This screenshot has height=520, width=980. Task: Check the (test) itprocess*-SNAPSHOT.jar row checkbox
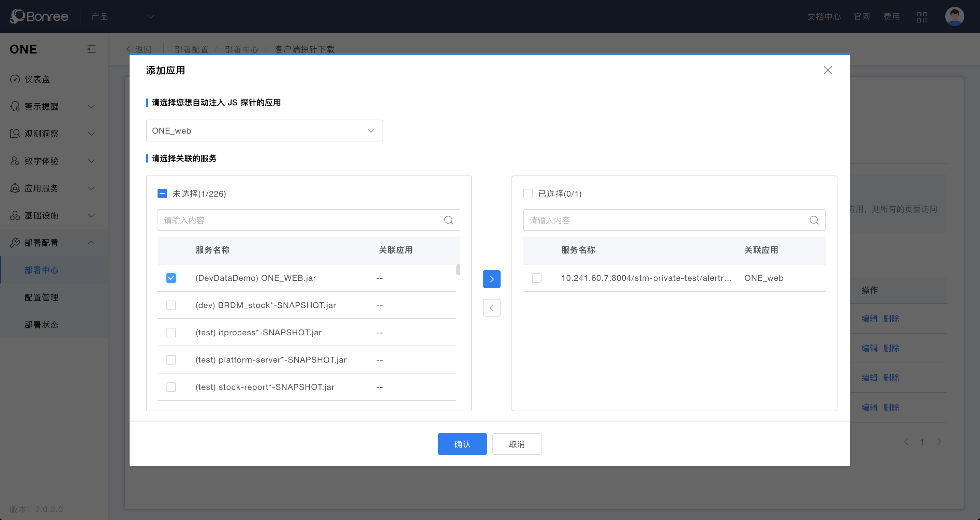[x=171, y=333]
